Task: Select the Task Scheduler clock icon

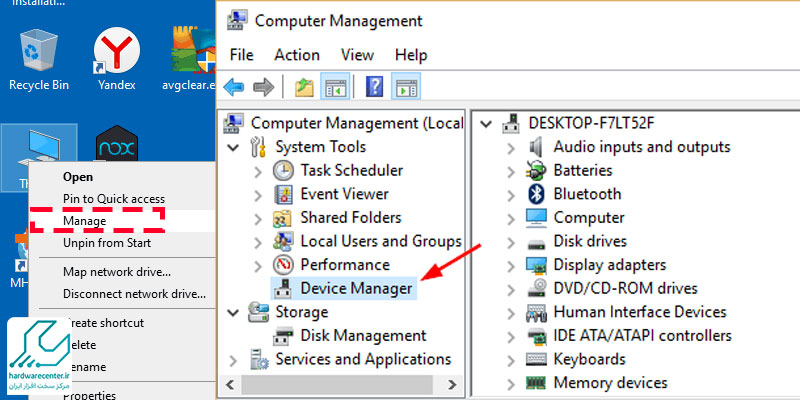Action: point(285,170)
